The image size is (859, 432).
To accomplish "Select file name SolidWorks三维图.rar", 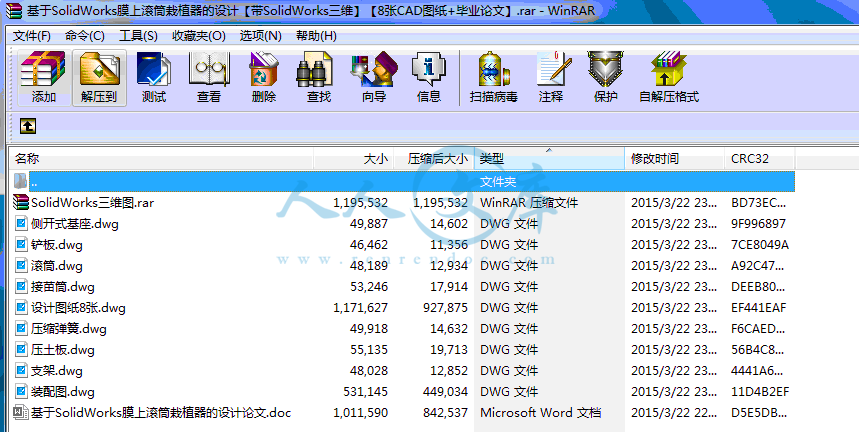I will coord(93,203).
